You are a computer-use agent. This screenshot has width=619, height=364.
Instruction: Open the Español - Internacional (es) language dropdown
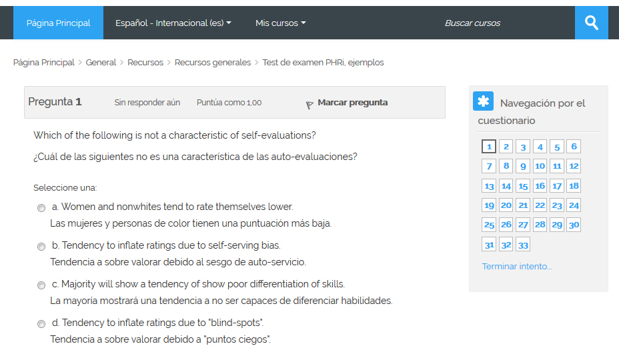coord(173,23)
